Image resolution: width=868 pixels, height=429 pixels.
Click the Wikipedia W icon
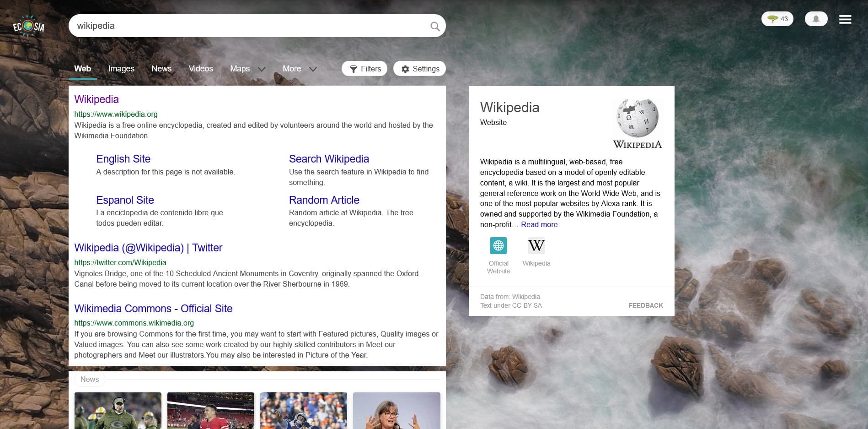(x=536, y=246)
